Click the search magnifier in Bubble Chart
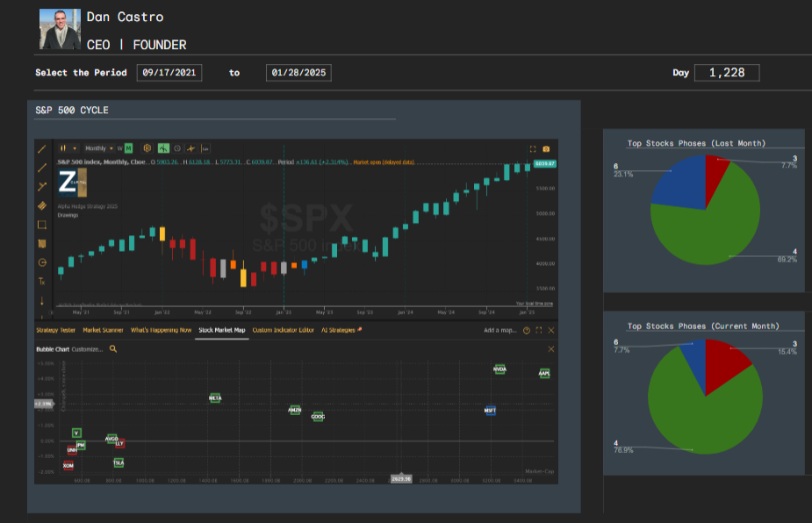This screenshot has height=523, width=812. 113,349
